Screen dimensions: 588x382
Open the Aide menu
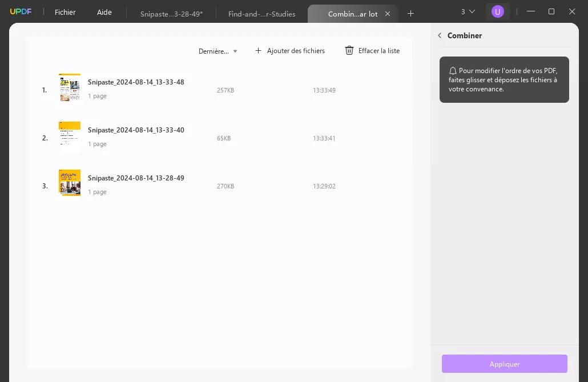104,12
